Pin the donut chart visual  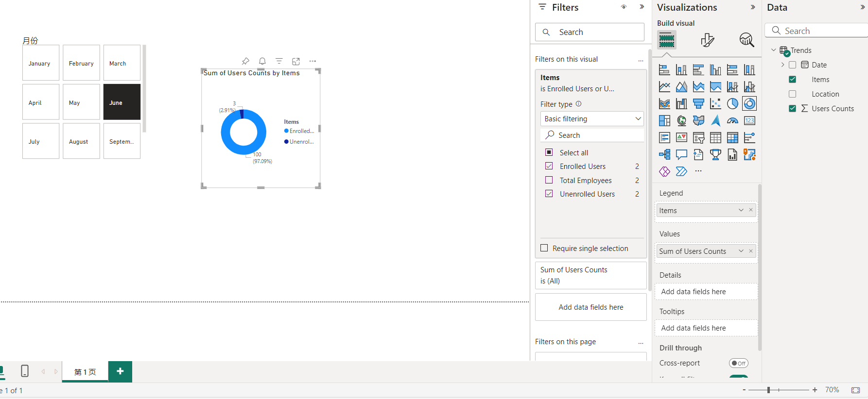coord(245,61)
